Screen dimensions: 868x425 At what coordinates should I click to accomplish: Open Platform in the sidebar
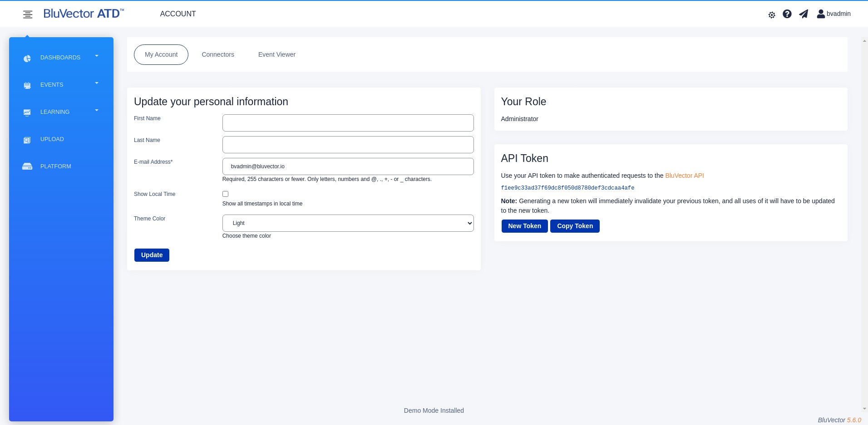(x=56, y=166)
